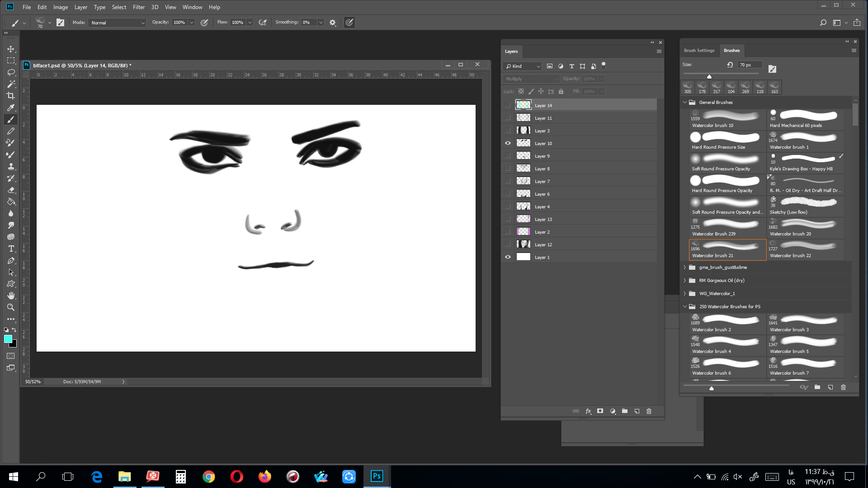Click the delete layer trash icon
This screenshot has width=868, height=488.
point(649,411)
